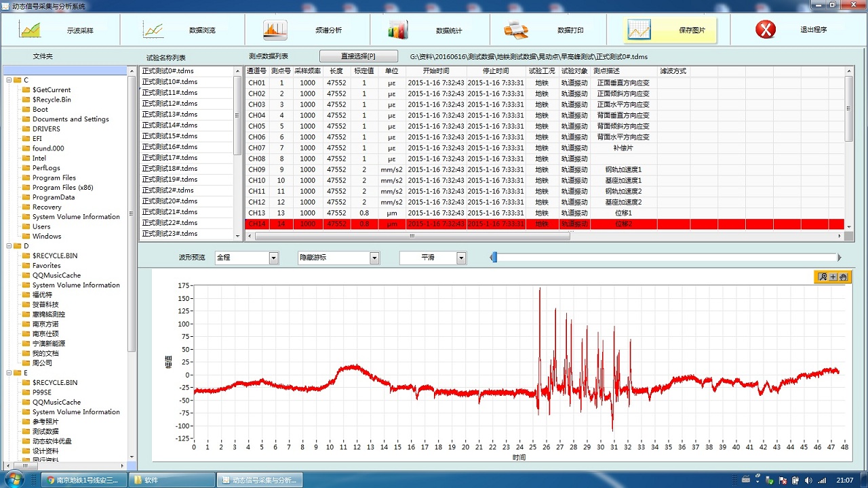This screenshot has height=488, width=868.
Task: Click the clock showing 21:07
Action: click(845, 480)
